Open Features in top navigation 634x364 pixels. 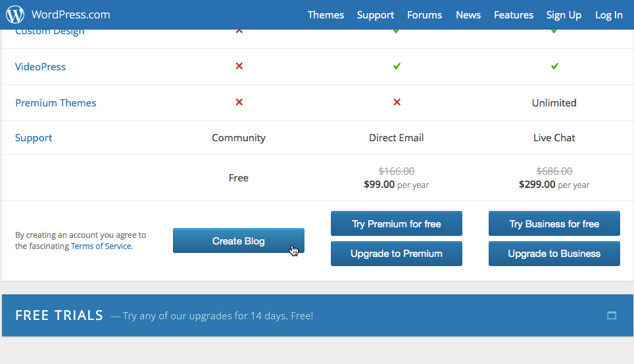click(514, 15)
